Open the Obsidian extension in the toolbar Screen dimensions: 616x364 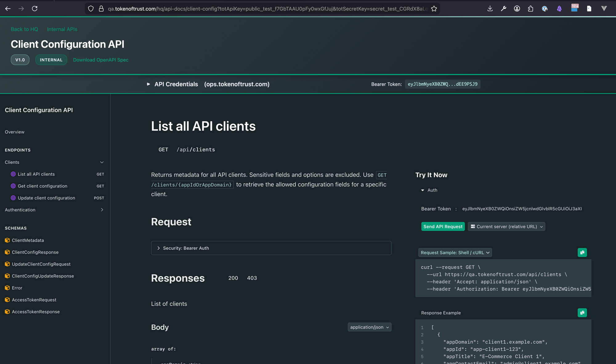click(559, 8)
